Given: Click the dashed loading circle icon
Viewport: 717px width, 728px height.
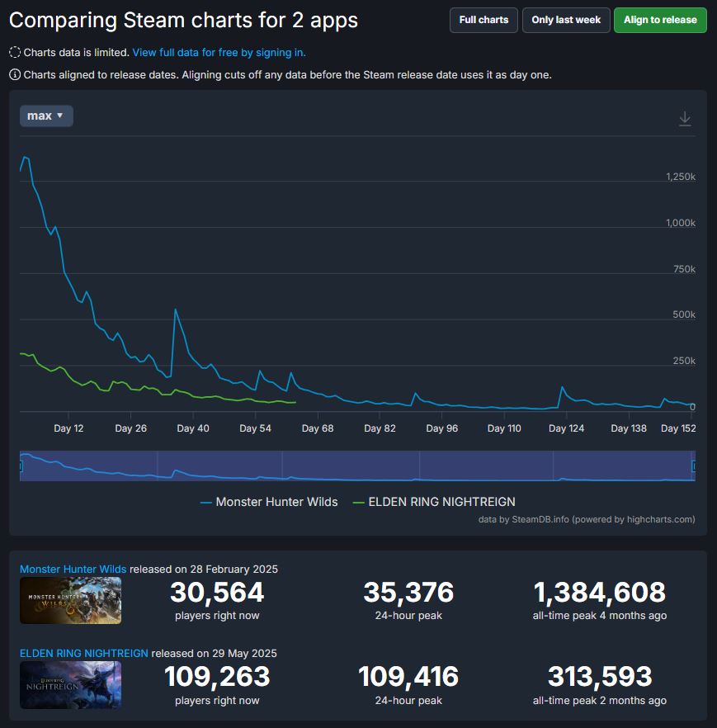Looking at the screenshot, I should [15, 53].
